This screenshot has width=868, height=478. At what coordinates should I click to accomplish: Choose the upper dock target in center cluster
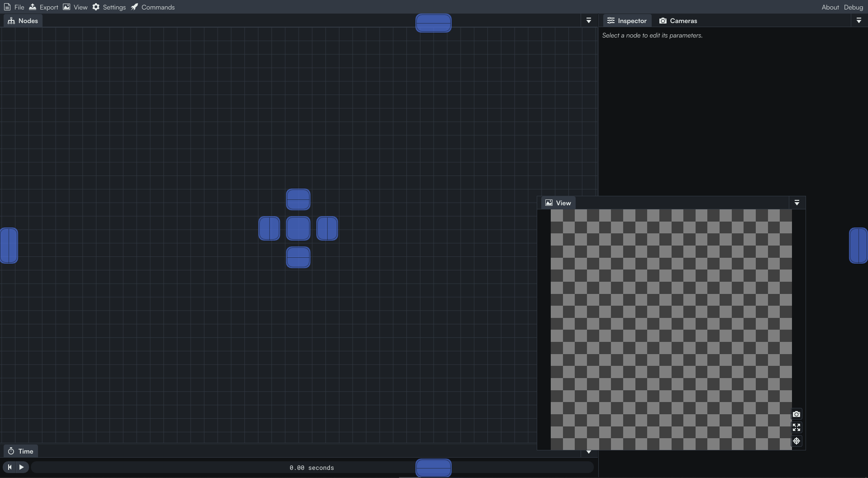(298, 199)
